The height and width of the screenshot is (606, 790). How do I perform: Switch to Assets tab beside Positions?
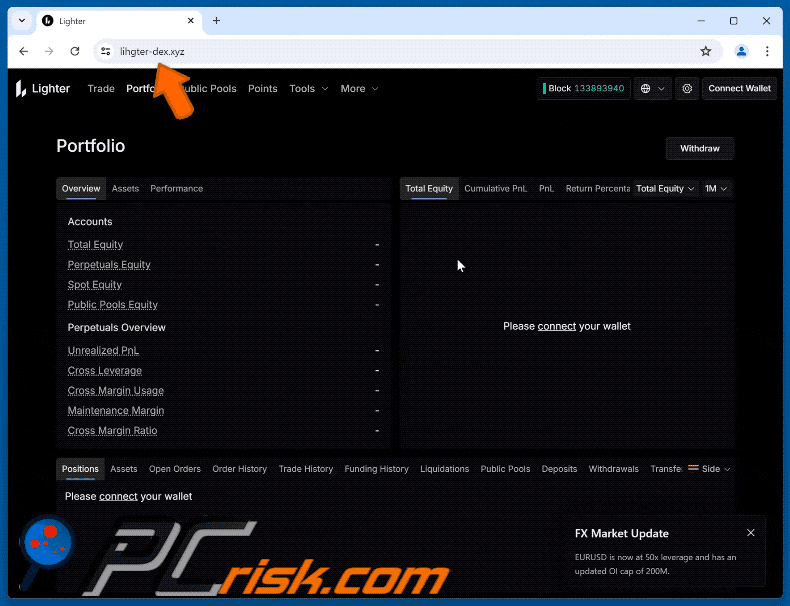coord(124,469)
